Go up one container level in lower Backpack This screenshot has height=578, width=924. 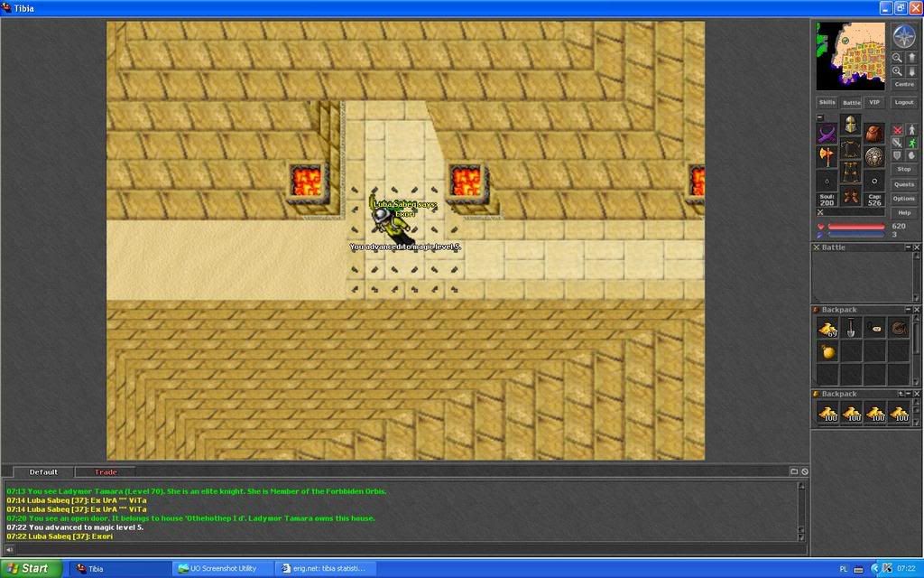(901, 394)
